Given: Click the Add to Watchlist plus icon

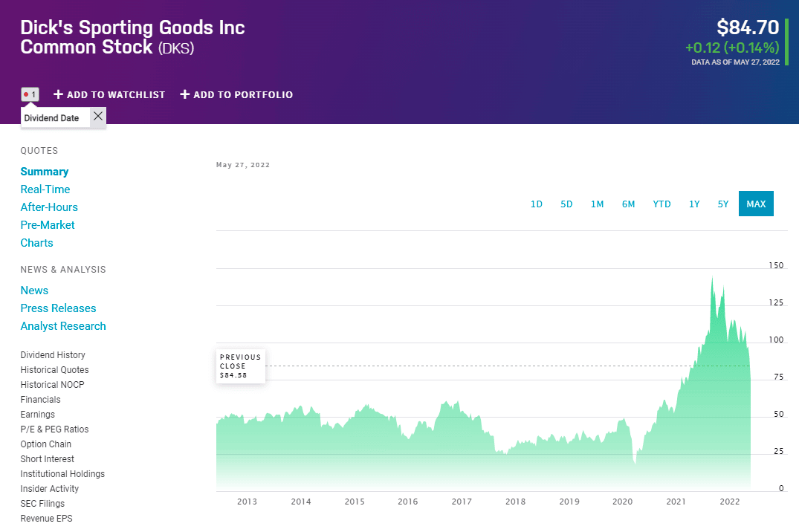Looking at the screenshot, I should pos(58,94).
